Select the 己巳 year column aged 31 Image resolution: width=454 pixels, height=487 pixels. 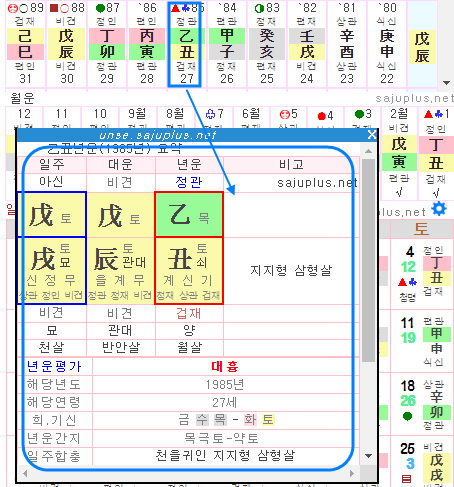25,44
